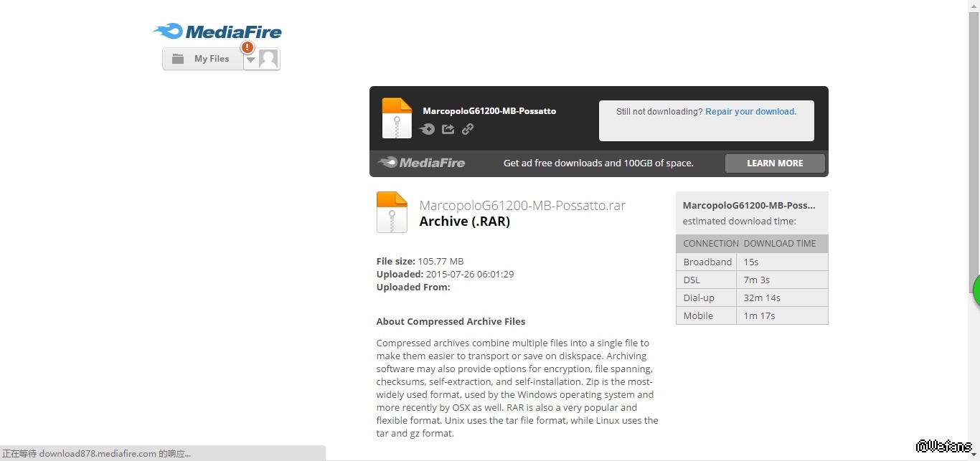Click the Mobile row 1m 17s value
980x461 pixels.
(759, 315)
